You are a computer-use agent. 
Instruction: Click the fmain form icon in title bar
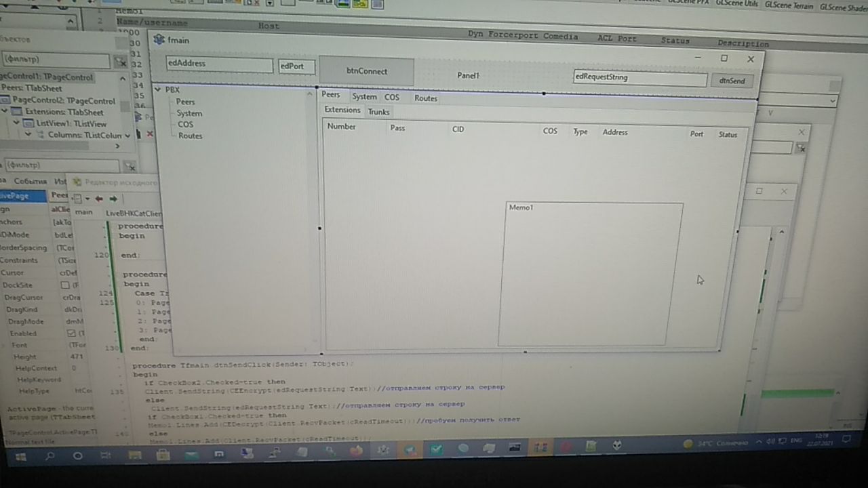point(159,39)
